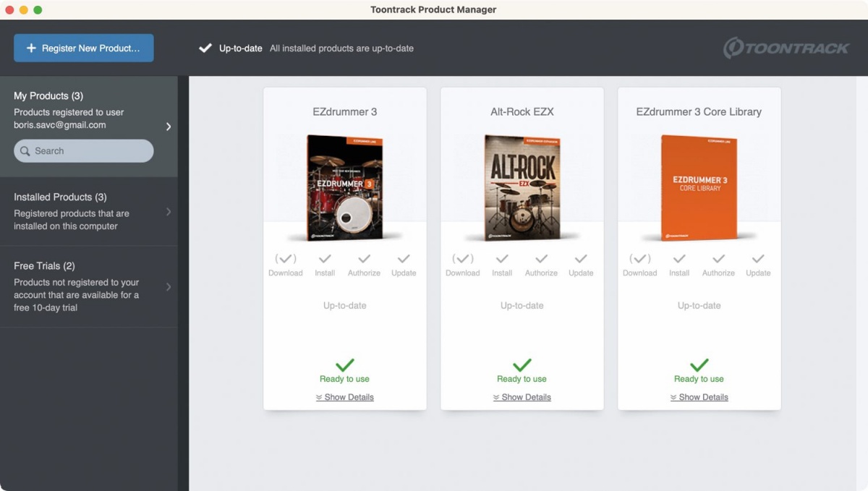Click green Ready to use check under Alt-Rock EZX
Screen dimensions: 868x491
(x=522, y=364)
